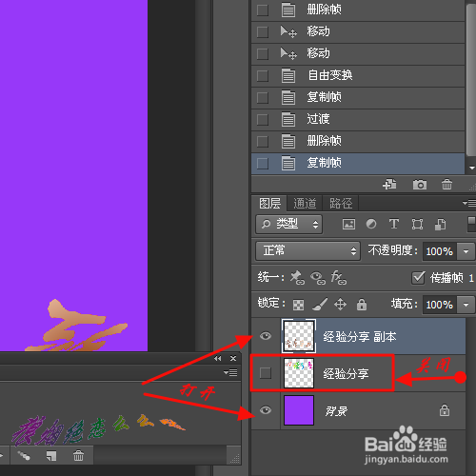
Task: Click the 经验分享 layer thumbnail
Action: click(x=299, y=373)
